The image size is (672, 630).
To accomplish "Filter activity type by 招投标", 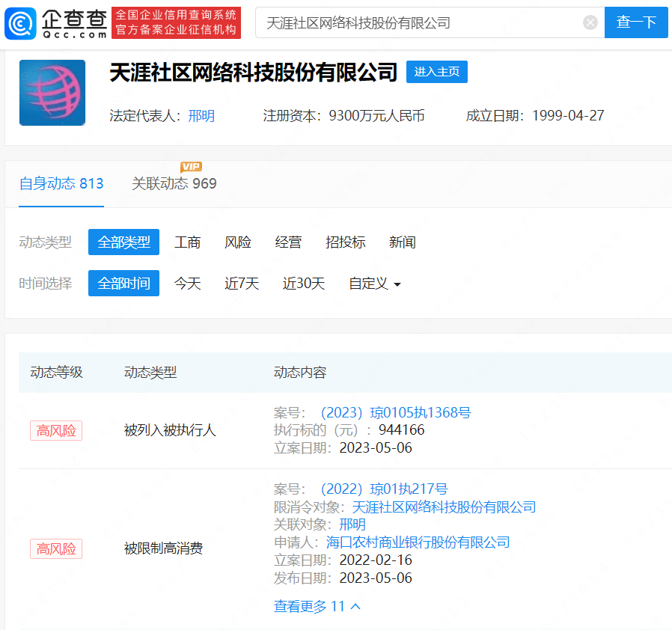I will 346,242.
